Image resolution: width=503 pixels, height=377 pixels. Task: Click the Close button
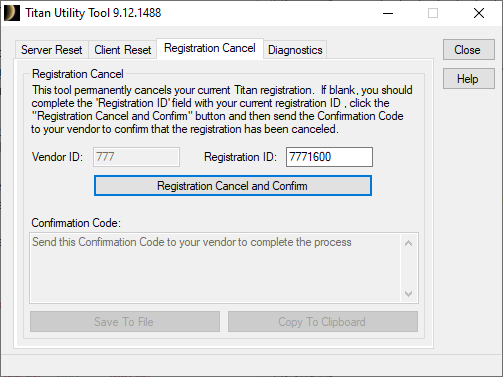(469, 50)
